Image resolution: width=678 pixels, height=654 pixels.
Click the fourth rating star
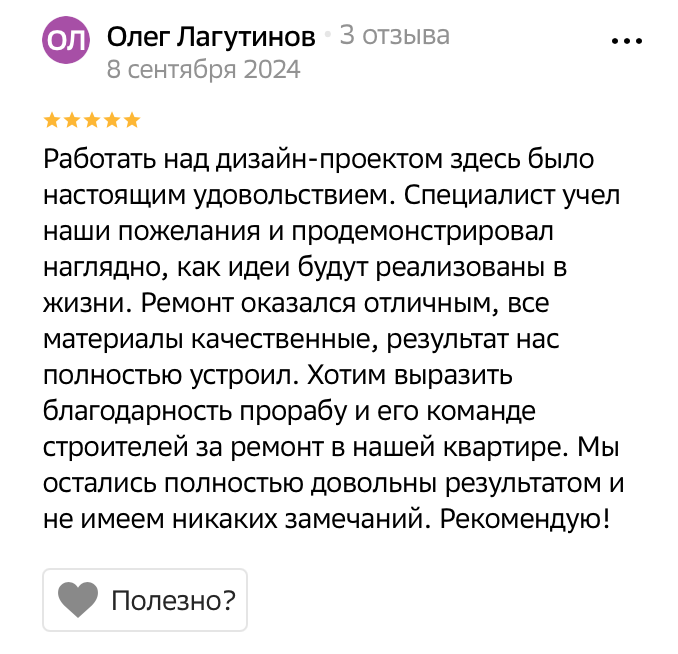[111, 121]
